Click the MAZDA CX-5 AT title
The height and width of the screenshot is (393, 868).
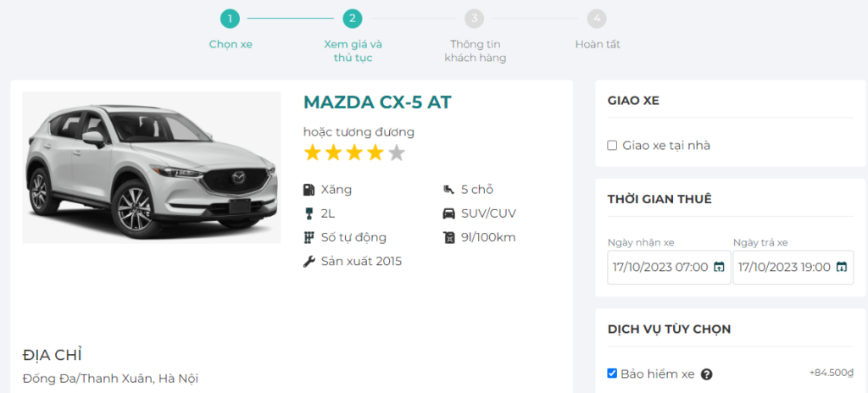[377, 102]
